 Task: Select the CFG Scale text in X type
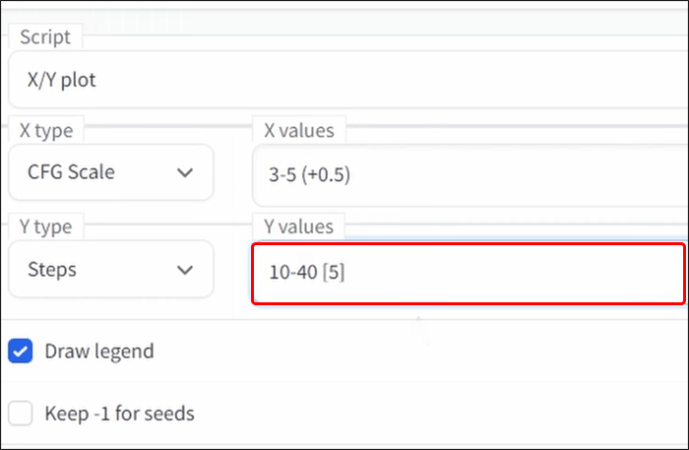click(71, 172)
